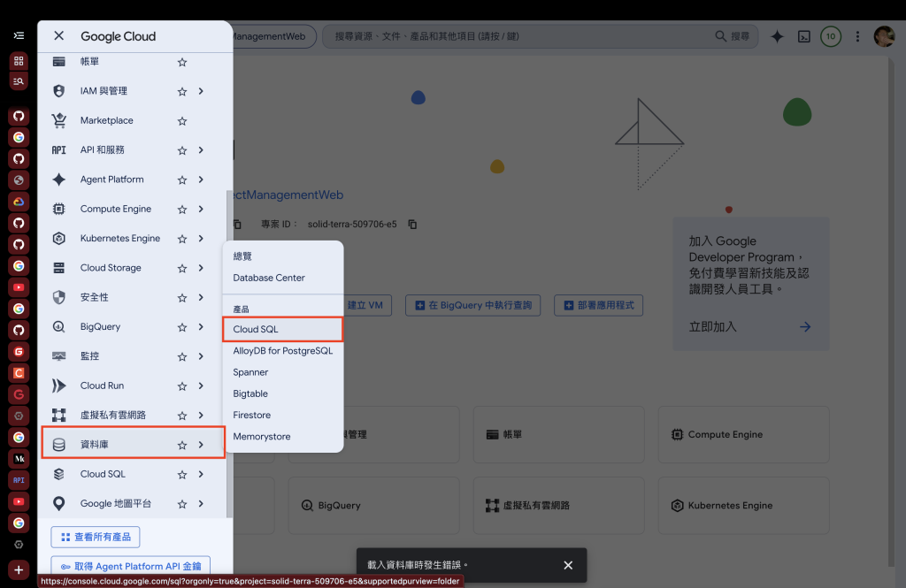Click the Marketplace shopping cart icon
906x588 pixels.
59,121
